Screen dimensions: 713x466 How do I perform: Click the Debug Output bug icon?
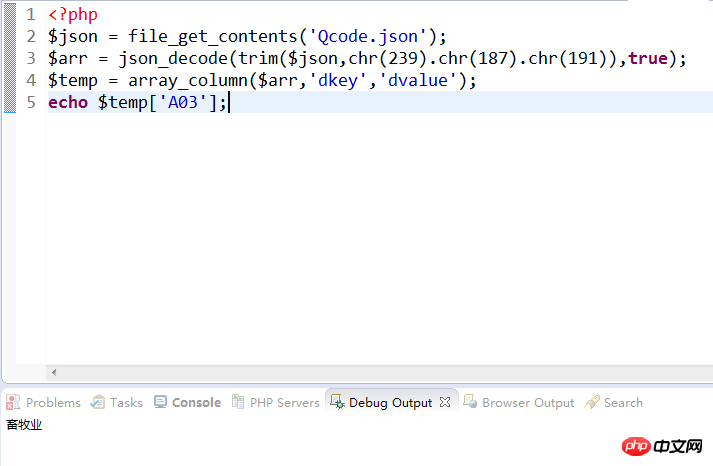click(337, 402)
